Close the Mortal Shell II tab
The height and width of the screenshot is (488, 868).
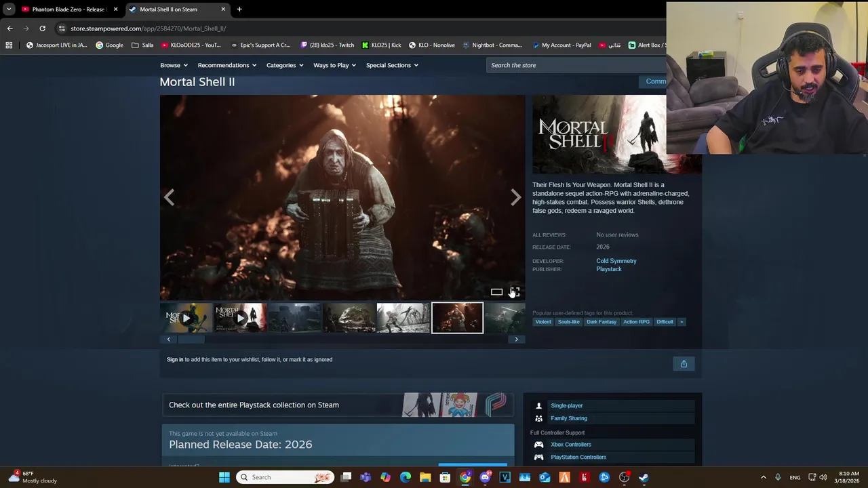[x=223, y=9]
